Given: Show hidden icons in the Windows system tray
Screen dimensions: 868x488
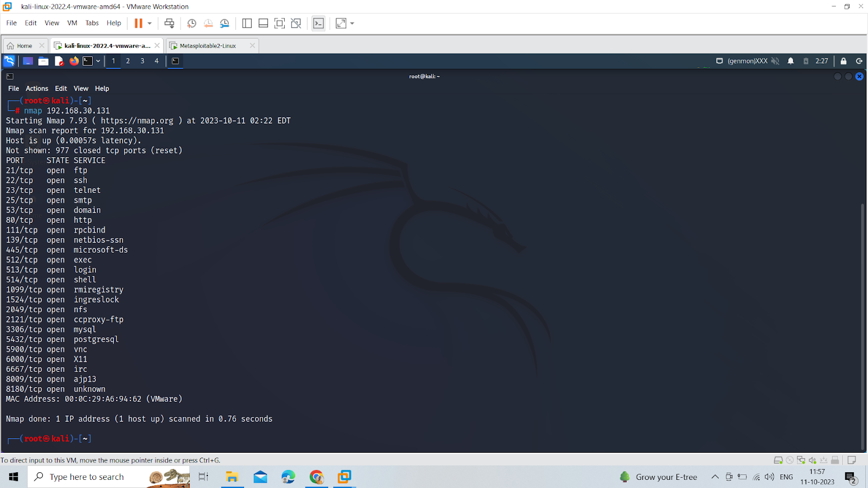Looking at the screenshot, I should [x=715, y=477].
